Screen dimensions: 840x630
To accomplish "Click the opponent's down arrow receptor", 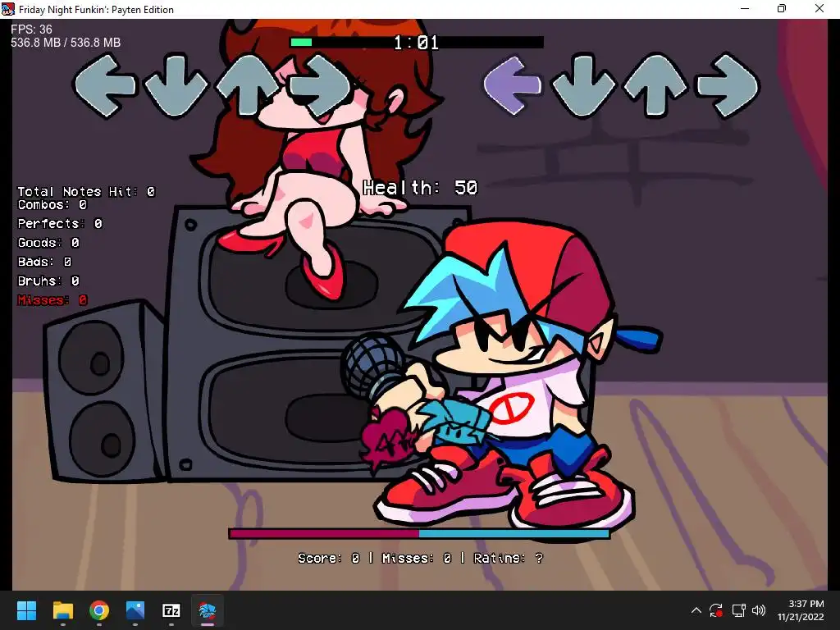I will click(x=176, y=85).
